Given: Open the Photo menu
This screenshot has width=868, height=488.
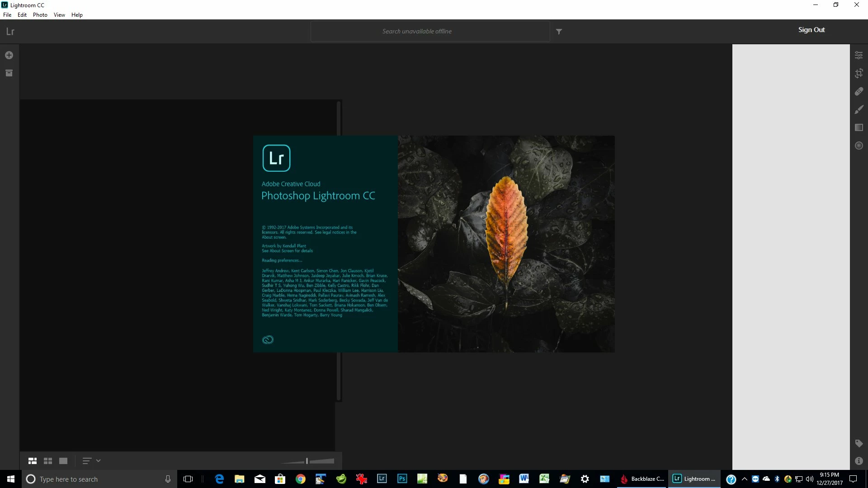Looking at the screenshot, I should (40, 15).
